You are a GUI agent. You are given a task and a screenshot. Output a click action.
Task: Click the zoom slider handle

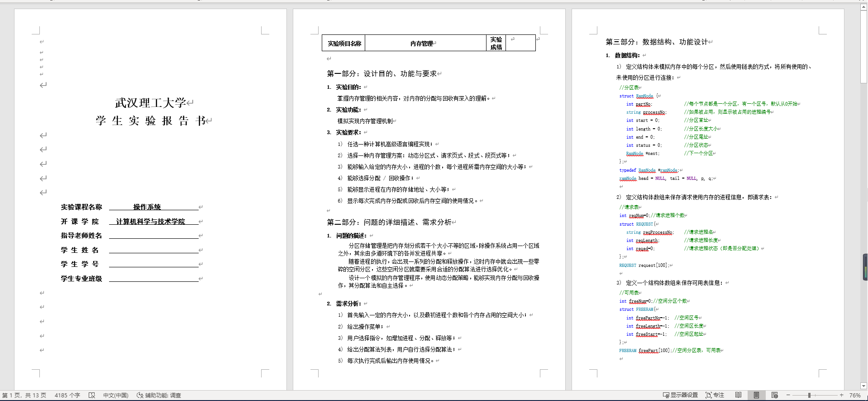tap(809, 395)
